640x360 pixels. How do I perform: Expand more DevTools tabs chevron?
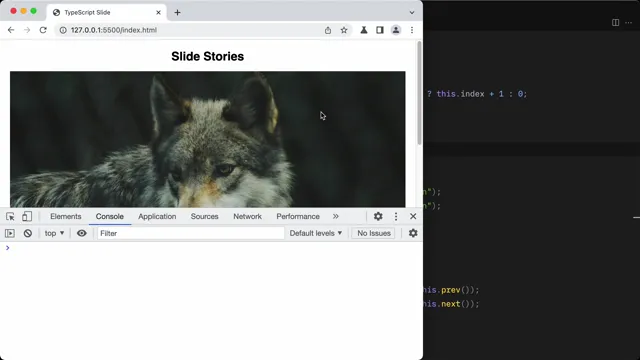(x=336, y=216)
